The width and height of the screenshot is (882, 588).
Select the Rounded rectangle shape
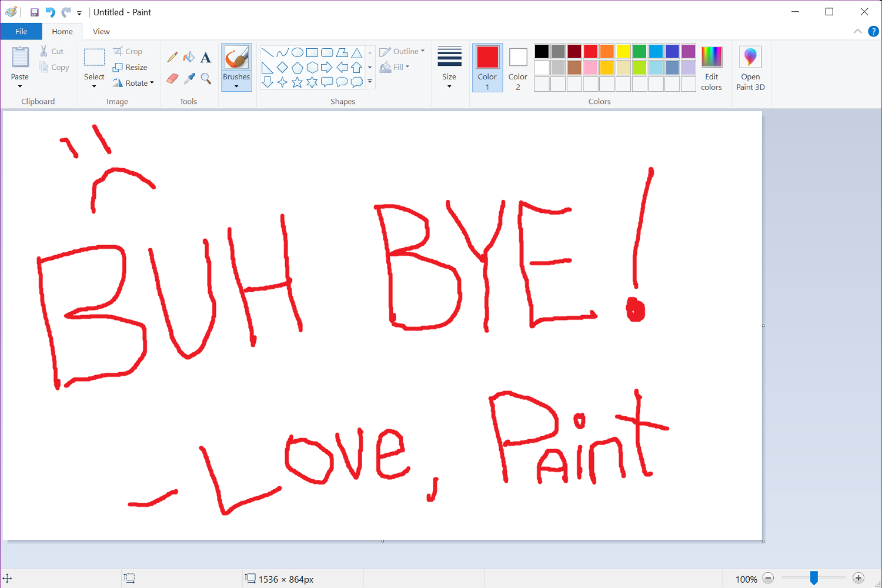[327, 53]
